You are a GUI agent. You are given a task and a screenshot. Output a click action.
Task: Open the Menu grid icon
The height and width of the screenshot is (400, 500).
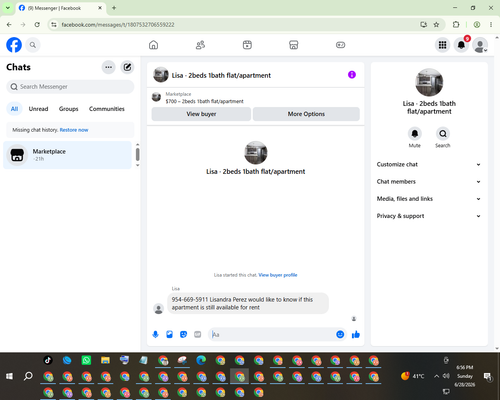(442, 45)
